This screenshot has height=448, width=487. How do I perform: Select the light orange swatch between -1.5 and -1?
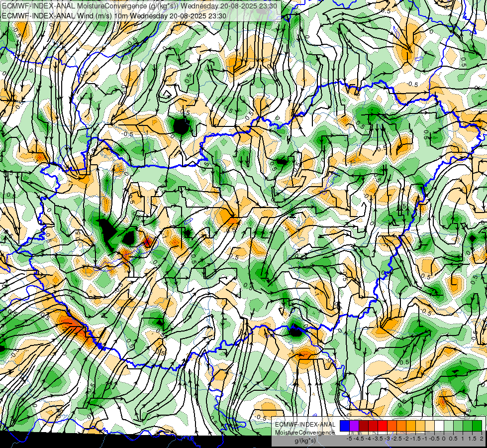[420, 426]
